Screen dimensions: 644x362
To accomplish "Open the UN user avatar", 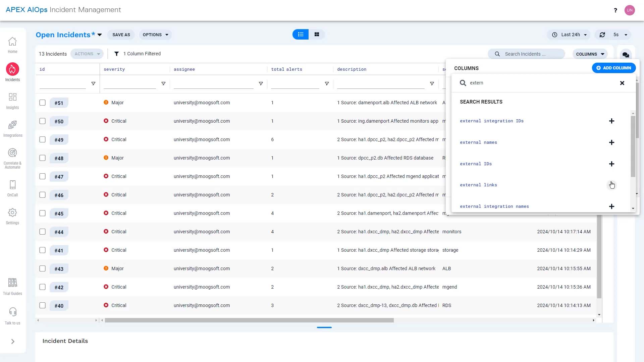I will [x=630, y=10].
